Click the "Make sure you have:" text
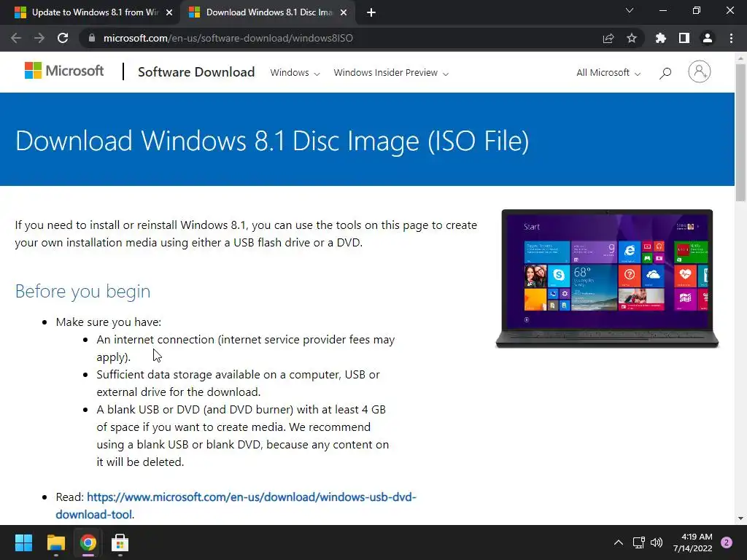Image resolution: width=747 pixels, height=560 pixels. 109,322
